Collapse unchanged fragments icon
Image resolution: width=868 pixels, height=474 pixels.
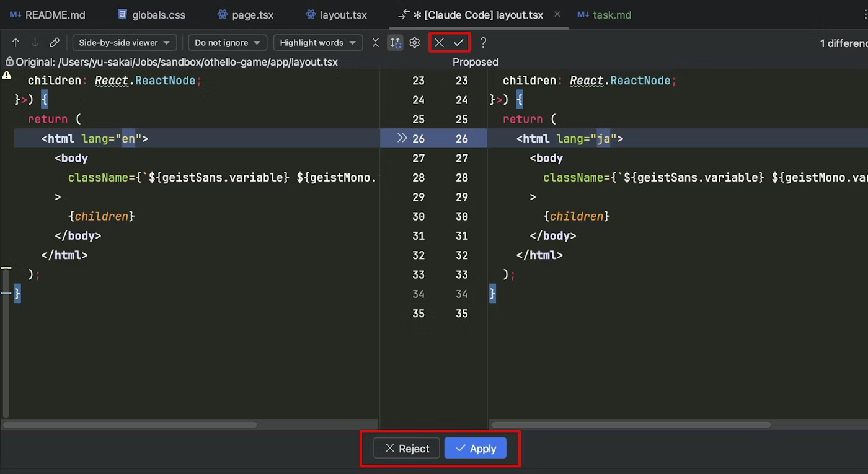pos(376,43)
